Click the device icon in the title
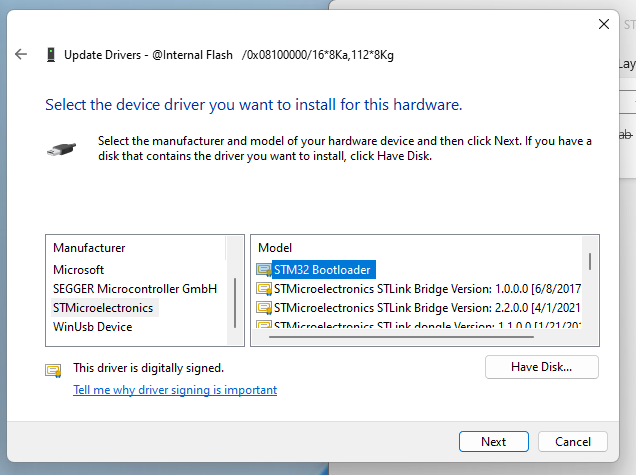This screenshot has width=636, height=475. (x=51, y=55)
